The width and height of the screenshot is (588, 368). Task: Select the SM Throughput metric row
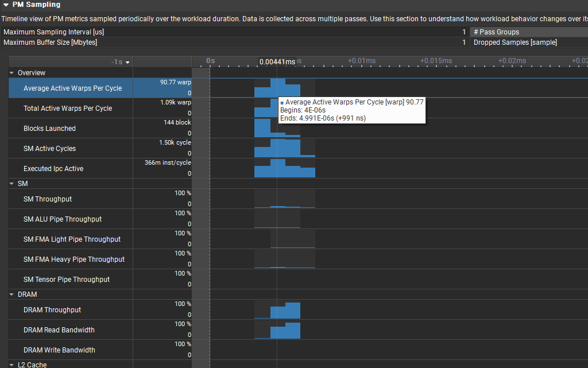point(48,199)
